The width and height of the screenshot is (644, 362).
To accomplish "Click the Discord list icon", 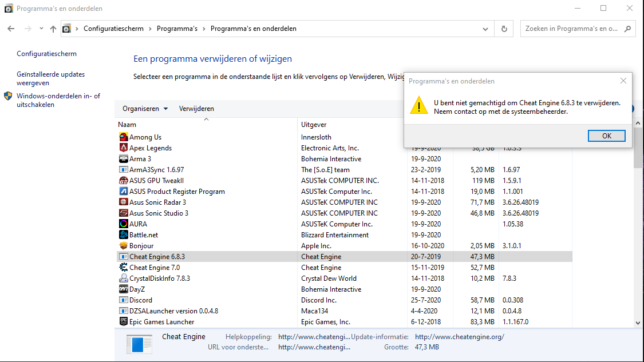I will pos(123,300).
